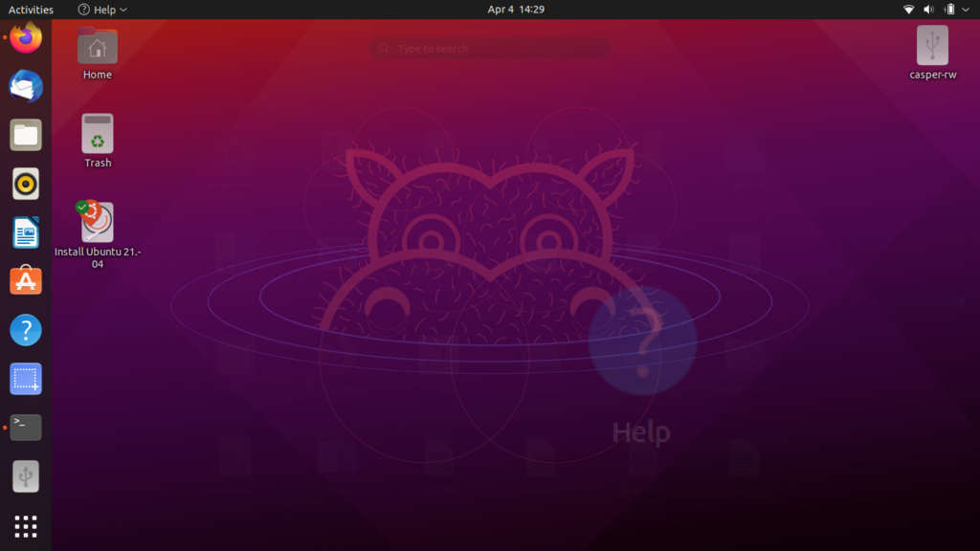The height and width of the screenshot is (551, 980).
Task: Select the casper-rw drive desktop icon
Action: tap(932, 54)
